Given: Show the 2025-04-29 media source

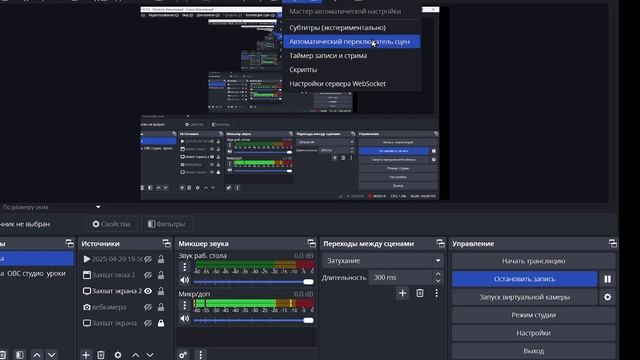Looking at the screenshot, I should click(x=148, y=259).
